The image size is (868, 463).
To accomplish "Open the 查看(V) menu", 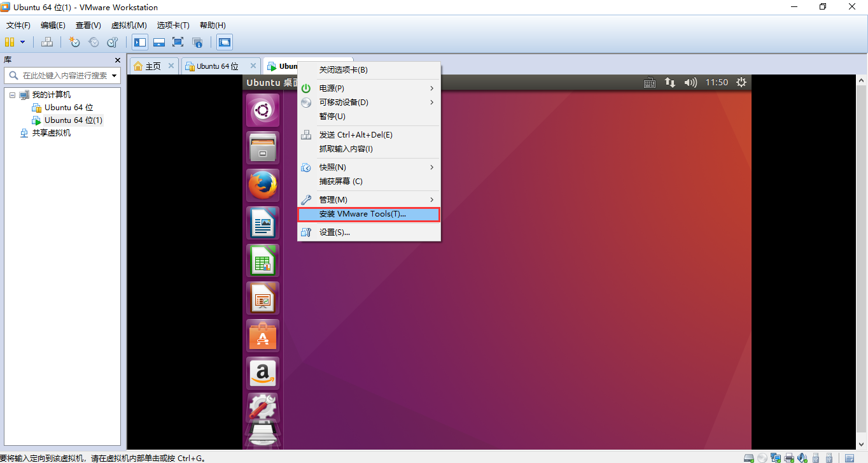I will 88,25.
